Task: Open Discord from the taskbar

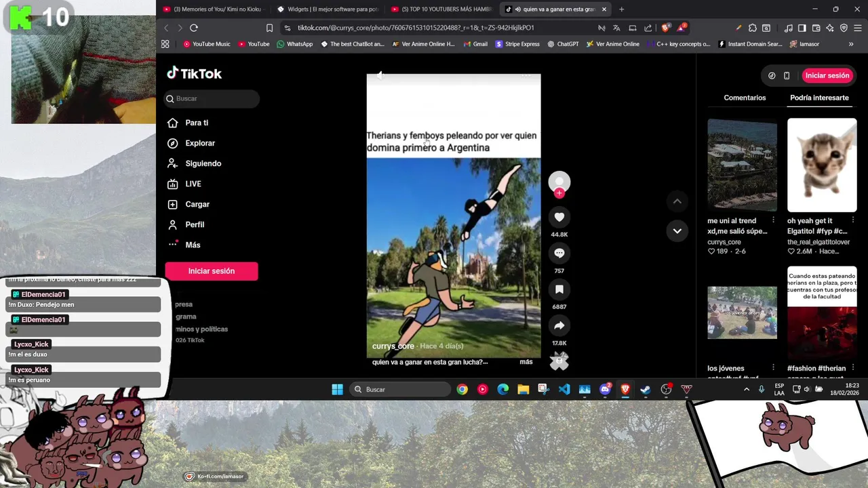Action: (605, 390)
